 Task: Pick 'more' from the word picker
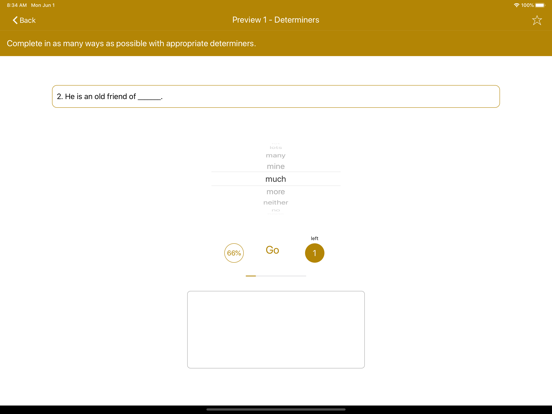pos(276,192)
